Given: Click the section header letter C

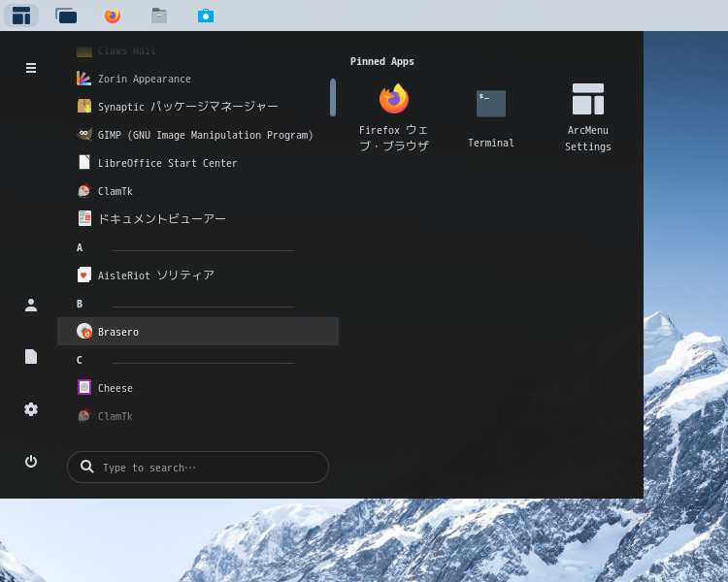Looking at the screenshot, I should (x=80, y=360).
